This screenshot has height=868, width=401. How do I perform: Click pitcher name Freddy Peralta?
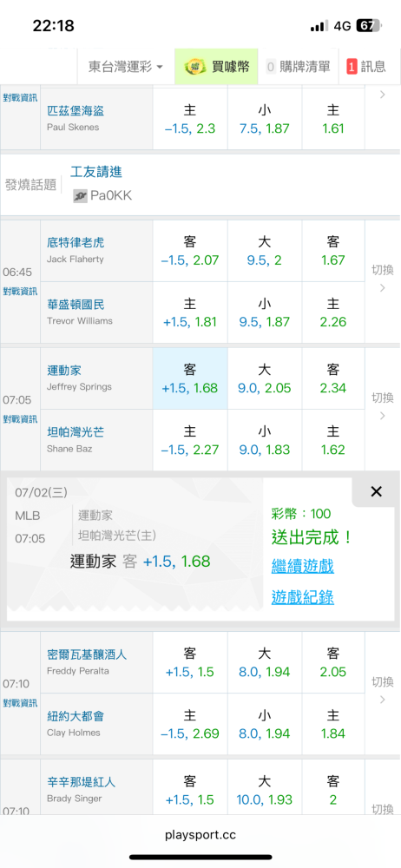point(77,671)
